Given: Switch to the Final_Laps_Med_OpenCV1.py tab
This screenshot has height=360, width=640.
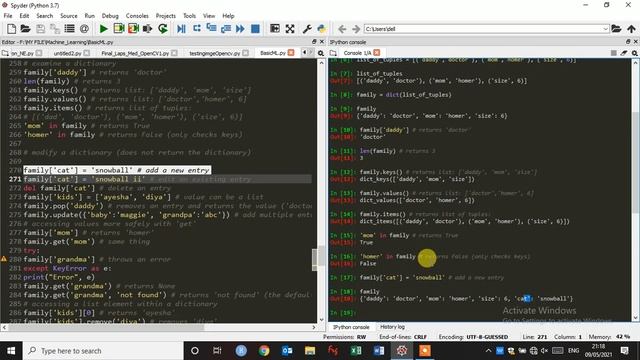Looking at the screenshot, I should (135, 53).
